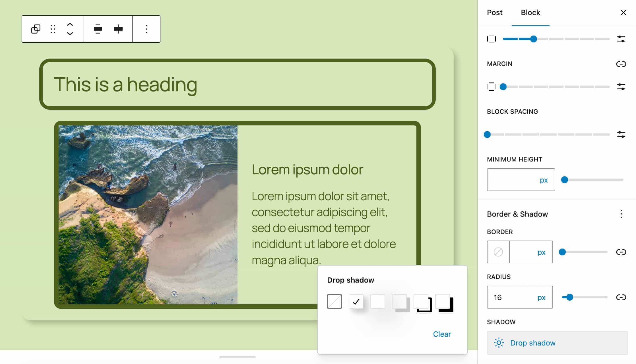Open the border color picker swatch
636x364 pixels.
pyautogui.click(x=498, y=252)
